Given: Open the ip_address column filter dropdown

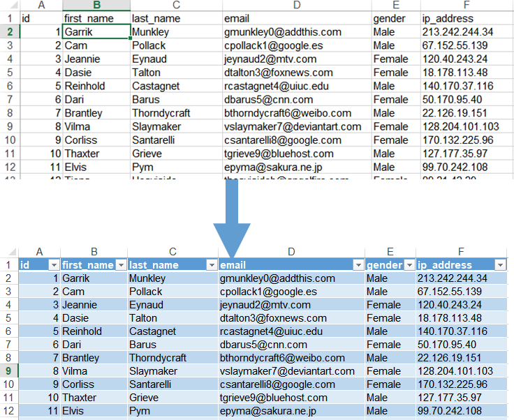Looking at the screenshot, I should (x=500, y=265).
